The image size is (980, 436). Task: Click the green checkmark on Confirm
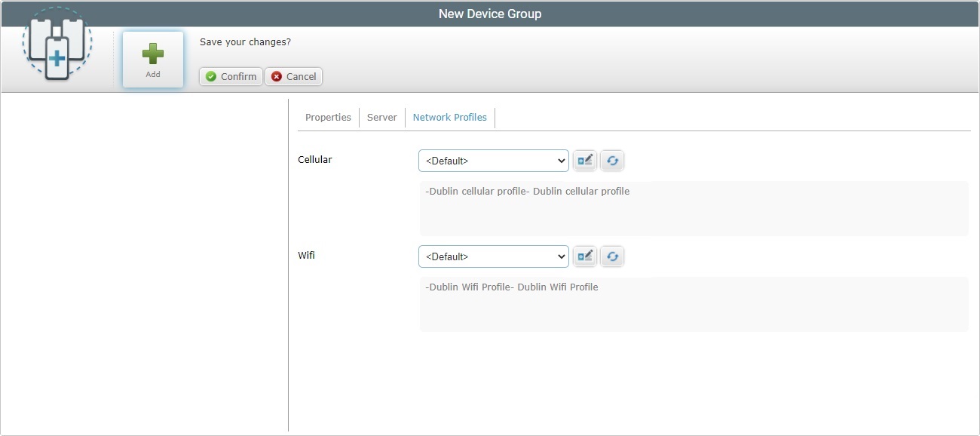[x=210, y=76]
